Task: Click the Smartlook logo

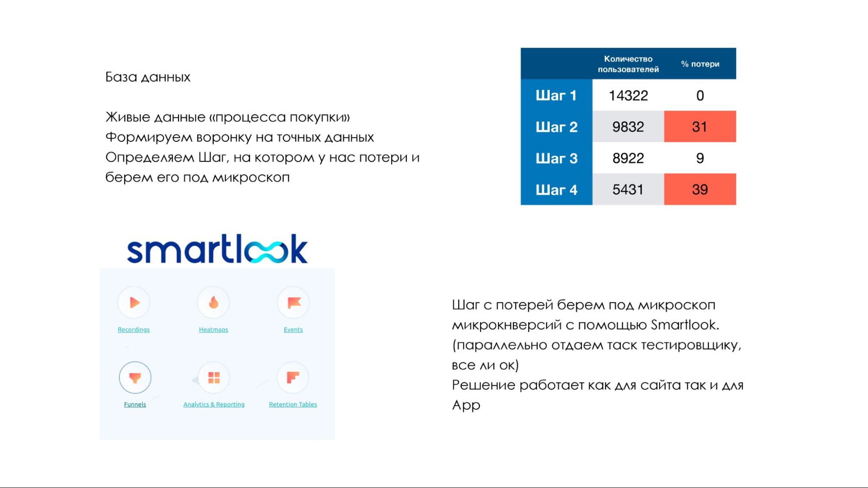Action: click(218, 249)
